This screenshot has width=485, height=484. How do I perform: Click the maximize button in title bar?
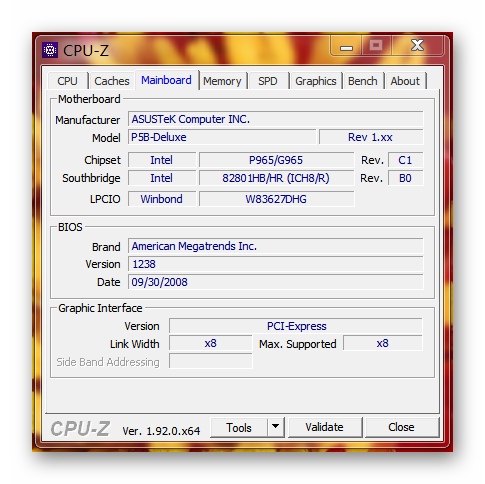pos(376,46)
